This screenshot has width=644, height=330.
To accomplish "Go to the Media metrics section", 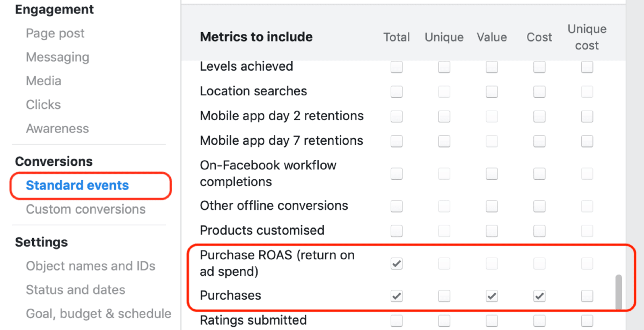I will [x=43, y=81].
